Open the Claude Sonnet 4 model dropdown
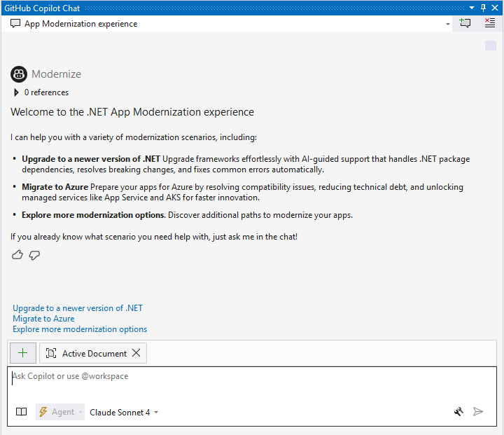This screenshot has height=435, width=504. coord(124,412)
